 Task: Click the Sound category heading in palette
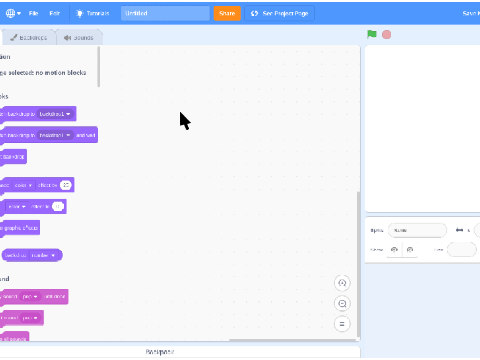5,279
